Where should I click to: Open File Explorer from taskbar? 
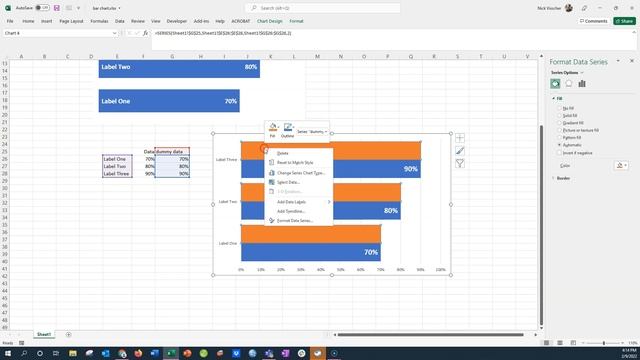coord(73,353)
